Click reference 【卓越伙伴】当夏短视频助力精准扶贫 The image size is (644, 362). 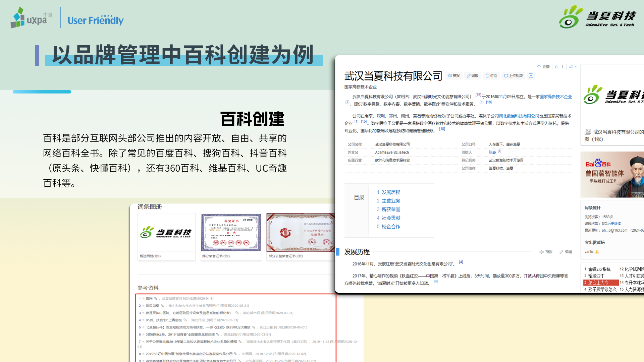tap(198, 327)
